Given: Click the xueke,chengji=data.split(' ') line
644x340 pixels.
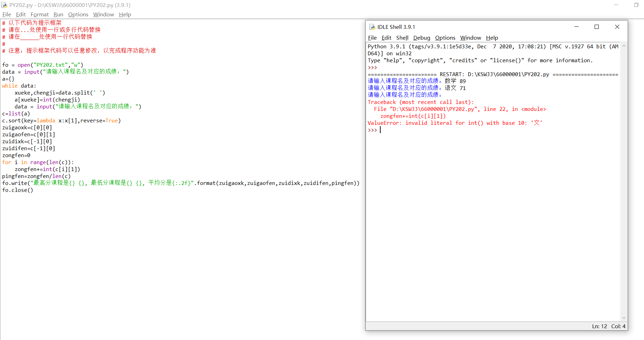Looking at the screenshot, I should coord(60,92).
